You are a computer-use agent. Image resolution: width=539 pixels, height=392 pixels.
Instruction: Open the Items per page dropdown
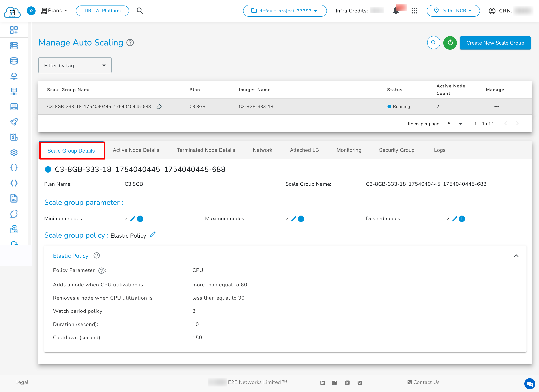coord(455,124)
